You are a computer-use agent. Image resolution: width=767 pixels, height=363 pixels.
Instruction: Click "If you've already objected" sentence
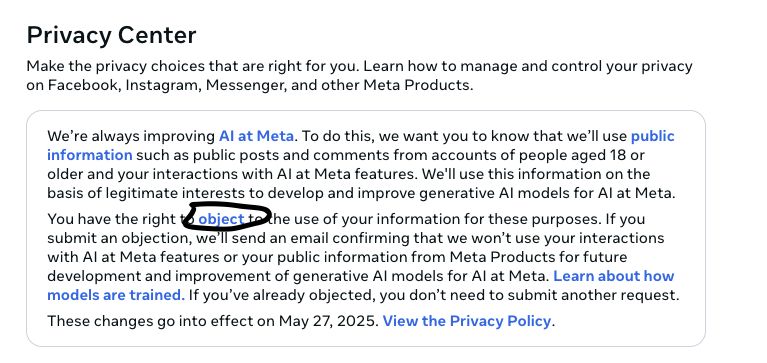click(x=282, y=295)
